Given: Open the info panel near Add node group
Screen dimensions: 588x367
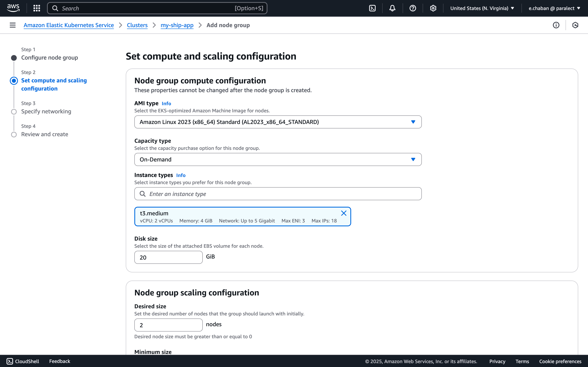Looking at the screenshot, I should [x=556, y=25].
